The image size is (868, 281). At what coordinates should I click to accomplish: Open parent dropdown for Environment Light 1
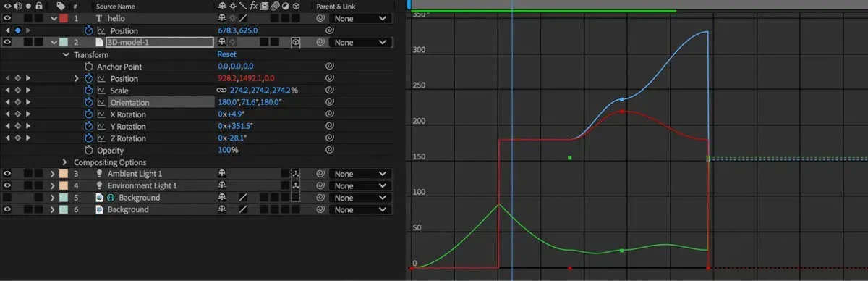click(359, 185)
